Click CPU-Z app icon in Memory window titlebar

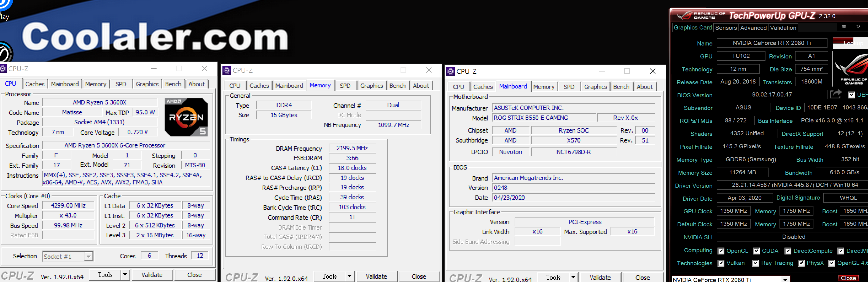point(227,70)
